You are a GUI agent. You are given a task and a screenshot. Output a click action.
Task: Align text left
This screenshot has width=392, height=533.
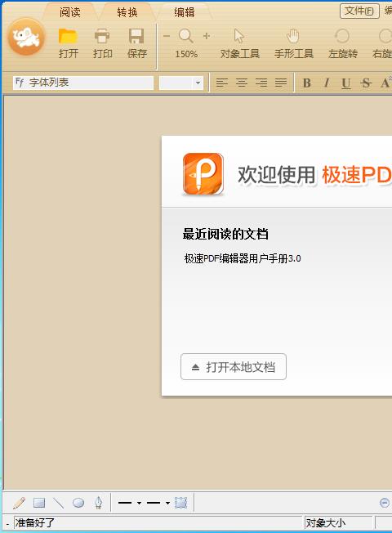(222, 83)
